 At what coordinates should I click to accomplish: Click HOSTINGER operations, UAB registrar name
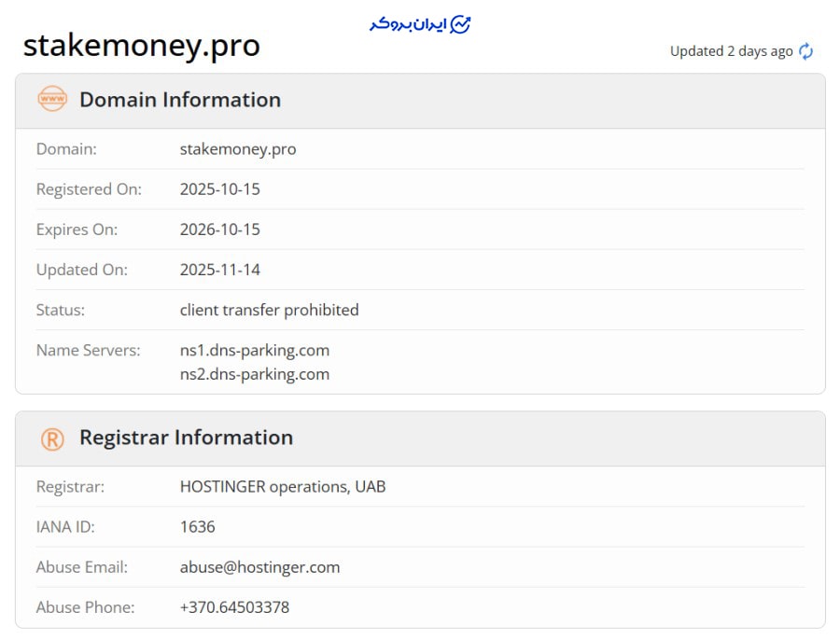pos(282,487)
